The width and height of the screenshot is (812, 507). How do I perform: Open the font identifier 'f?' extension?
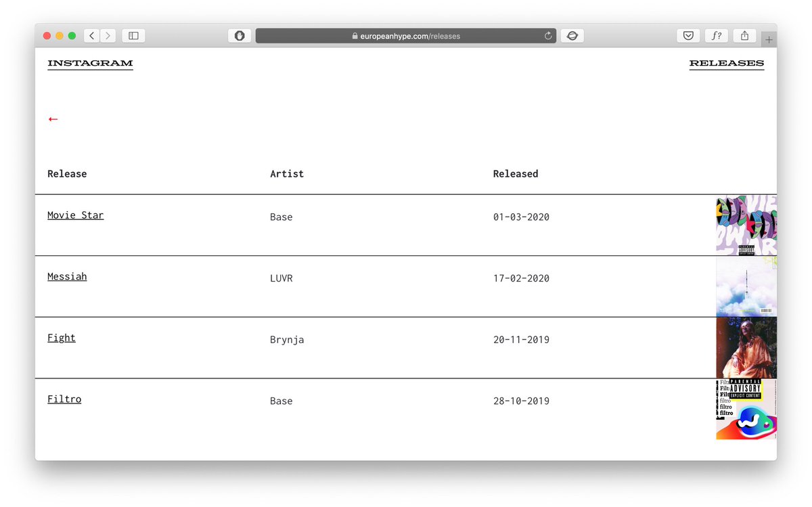[x=717, y=36]
